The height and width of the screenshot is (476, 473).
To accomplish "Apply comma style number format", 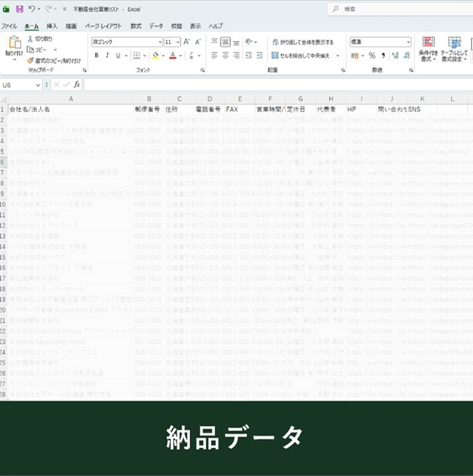I will point(383,56).
